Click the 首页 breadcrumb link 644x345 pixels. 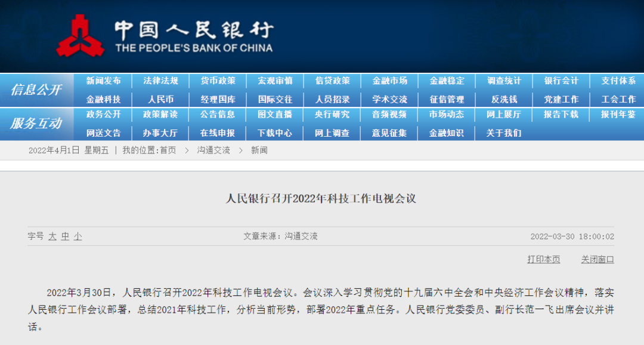click(x=168, y=150)
